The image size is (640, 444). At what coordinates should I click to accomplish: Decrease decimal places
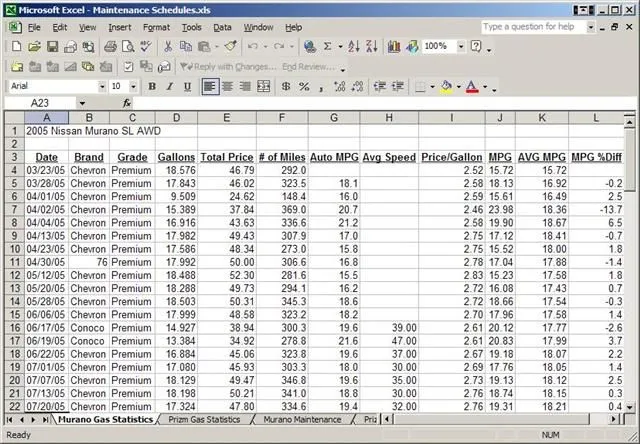[358, 87]
